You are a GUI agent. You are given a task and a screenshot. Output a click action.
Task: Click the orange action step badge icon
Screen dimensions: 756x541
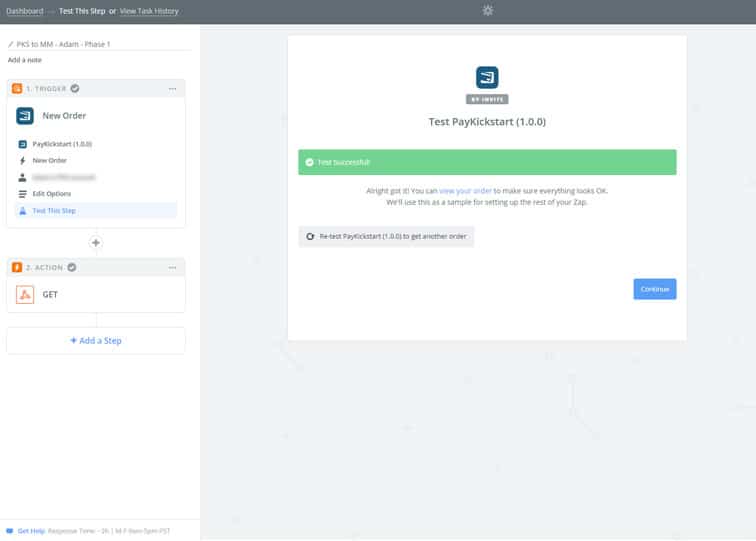point(17,268)
